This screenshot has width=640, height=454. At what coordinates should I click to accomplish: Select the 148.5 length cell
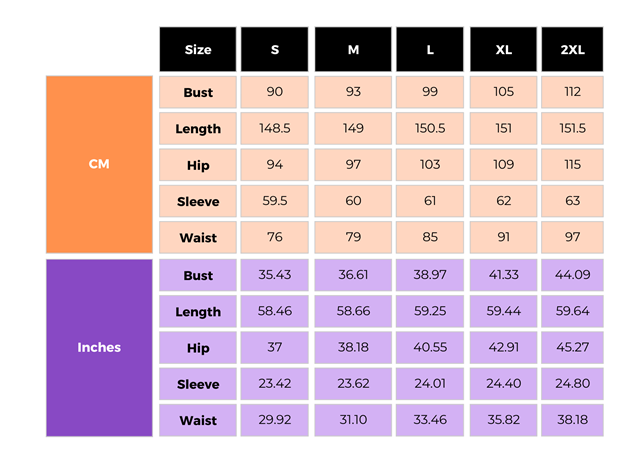pos(275,129)
